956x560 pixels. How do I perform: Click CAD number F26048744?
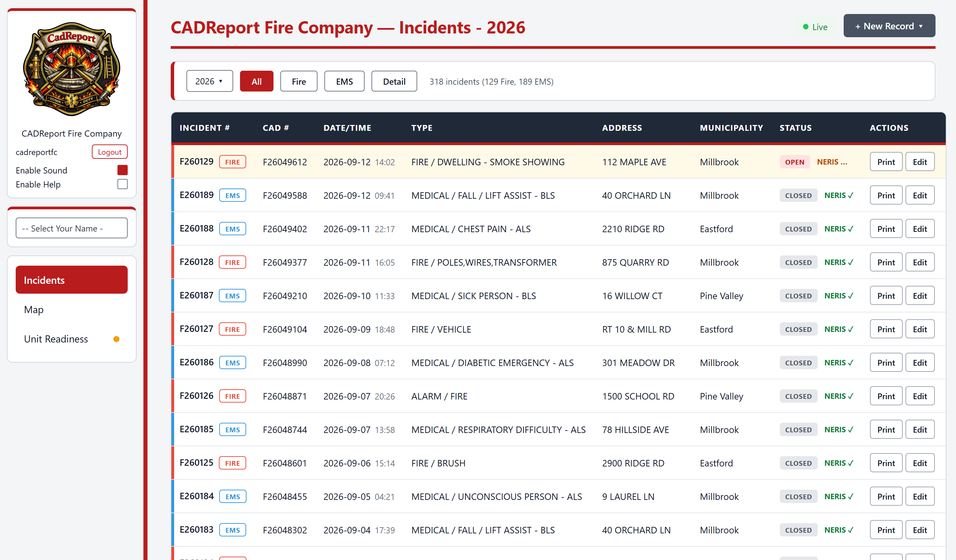(x=284, y=430)
